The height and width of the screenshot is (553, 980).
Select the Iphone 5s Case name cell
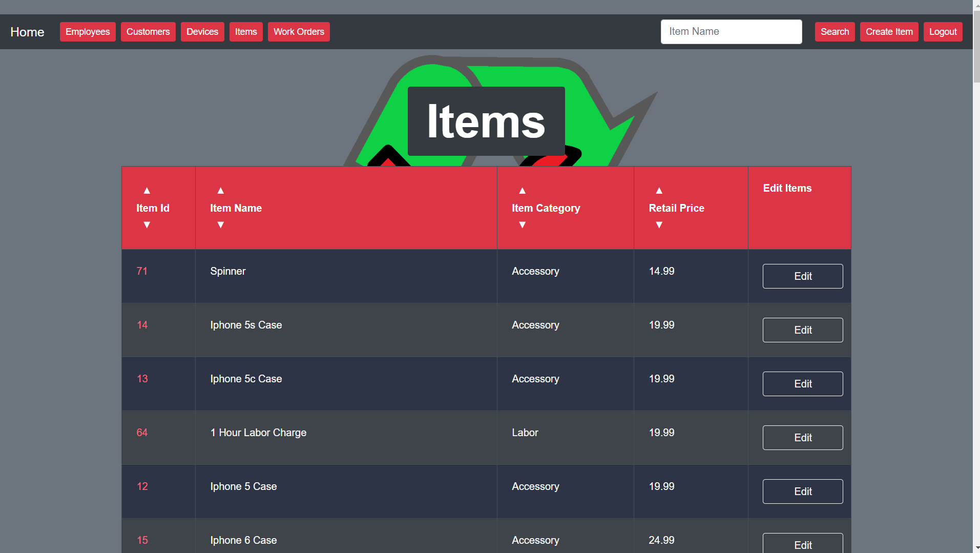click(x=346, y=330)
